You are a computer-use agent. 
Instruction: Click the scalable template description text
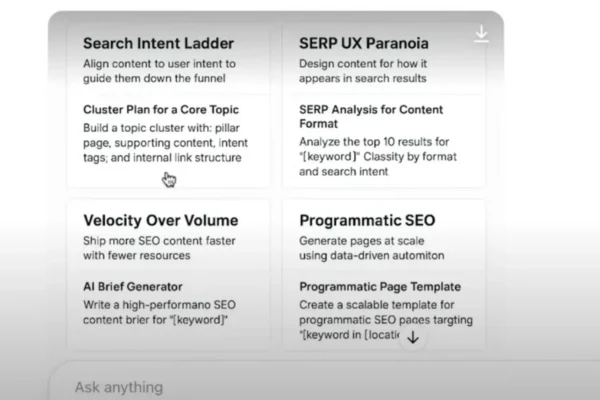tap(386, 320)
